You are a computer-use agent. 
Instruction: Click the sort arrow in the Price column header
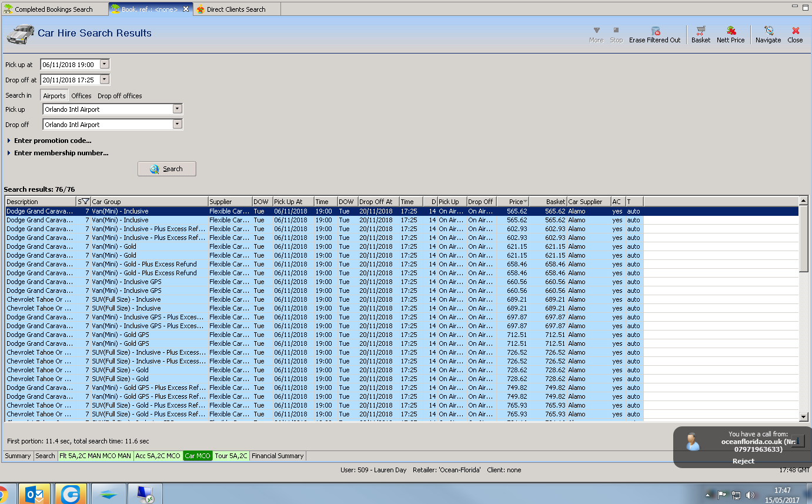click(525, 202)
